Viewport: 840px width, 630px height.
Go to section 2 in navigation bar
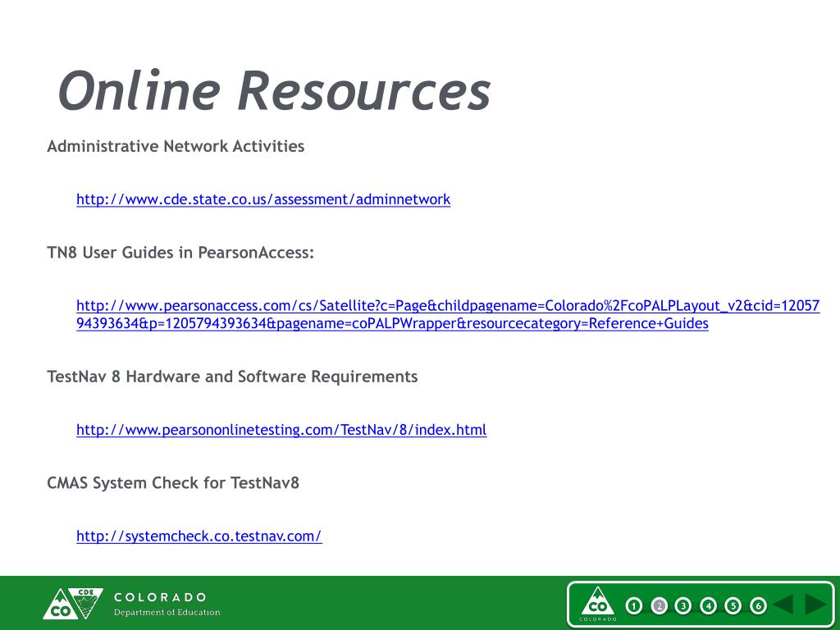pyautogui.click(x=659, y=606)
